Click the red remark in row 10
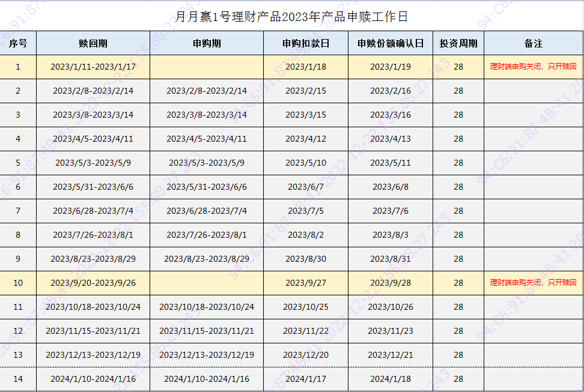The width and height of the screenshot is (584, 392). [x=534, y=283]
